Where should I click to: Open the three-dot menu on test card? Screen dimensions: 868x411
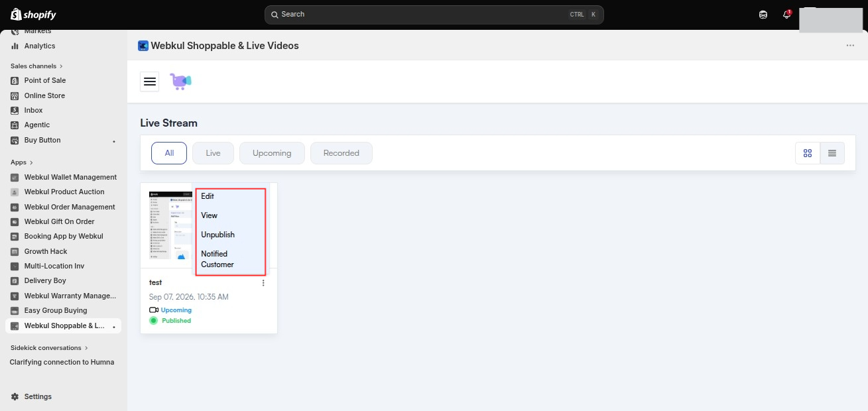pyautogui.click(x=263, y=283)
